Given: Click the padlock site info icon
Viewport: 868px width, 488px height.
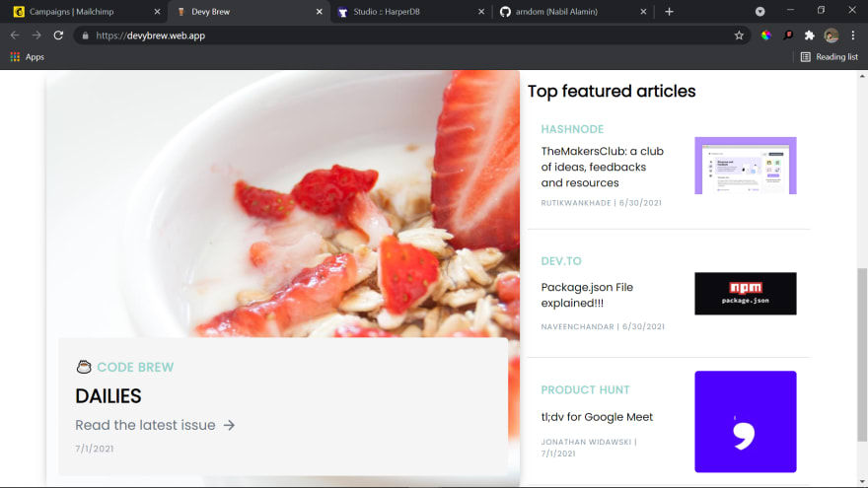Looking at the screenshot, I should click(x=85, y=35).
